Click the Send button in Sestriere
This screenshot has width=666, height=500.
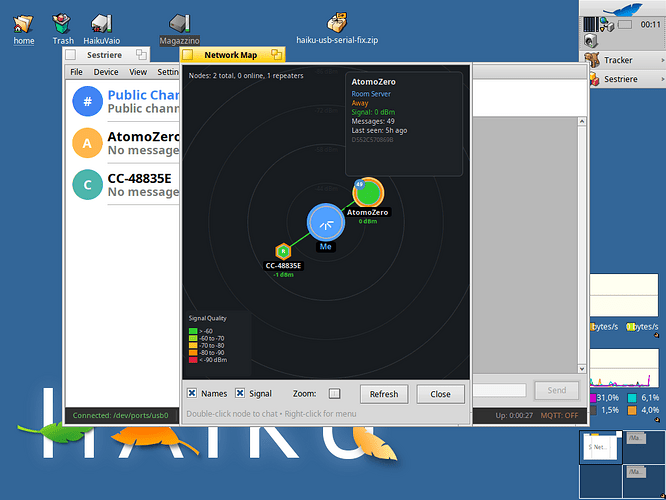coord(556,390)
